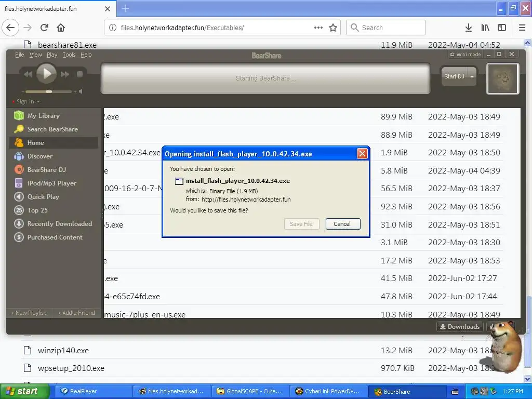Click the BearShare play button

click(x=46, y=73)
